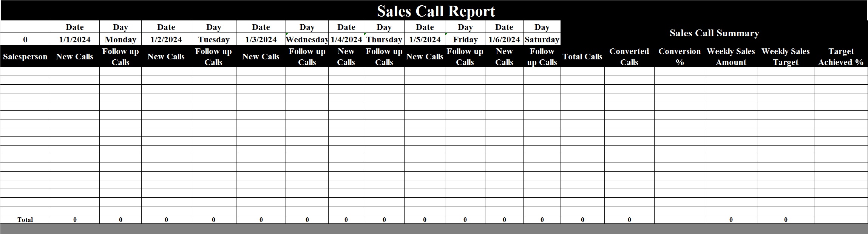Select the Total Calls sum cell in Total row
Screen dimensions: 868x234
tap(582, 220)
